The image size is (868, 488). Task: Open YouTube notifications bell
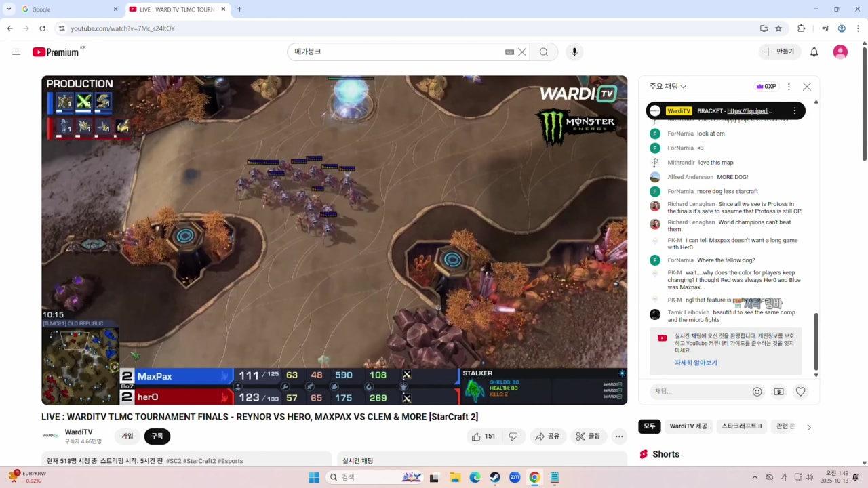[814, 52]
